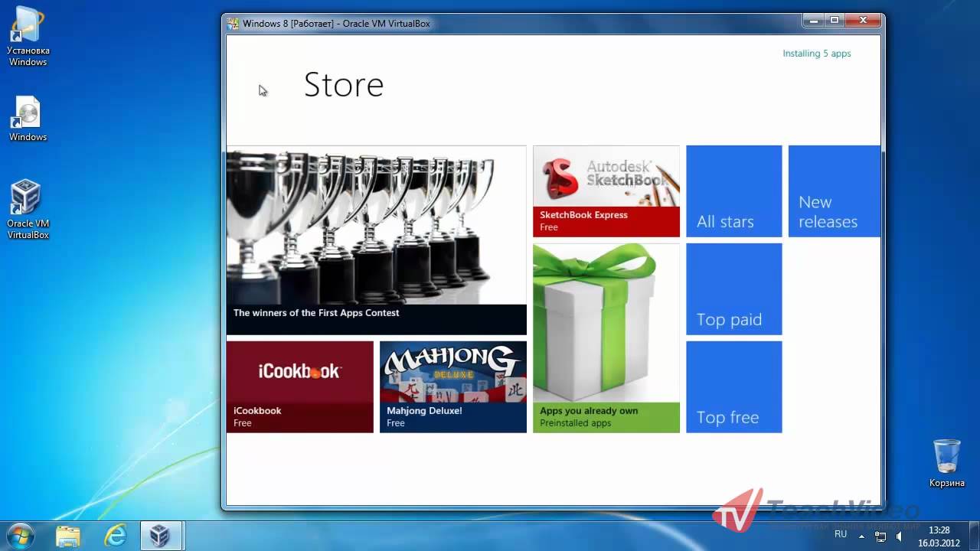Open the SketchBook Express app tile
980x551 pixels.
tap(606, 191)
